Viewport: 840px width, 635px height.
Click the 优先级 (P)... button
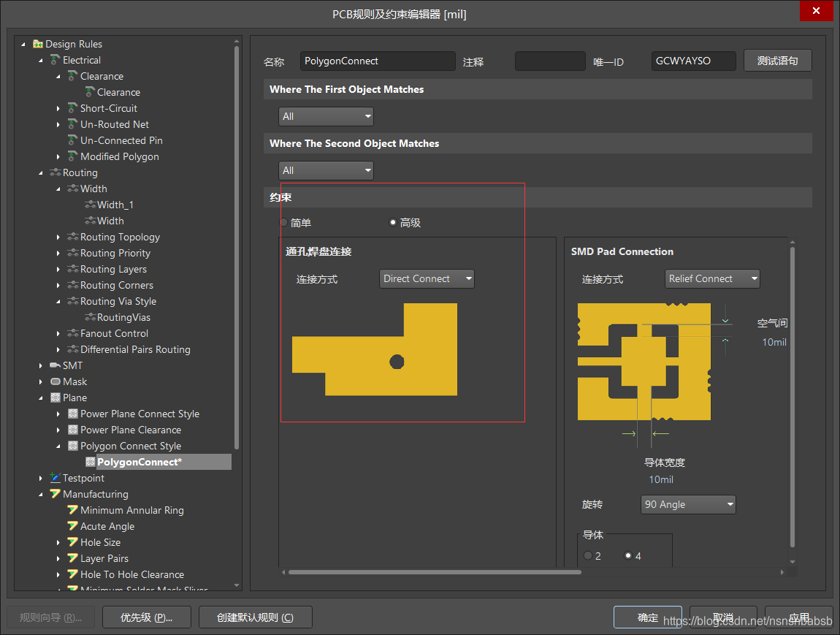point(147,617)
